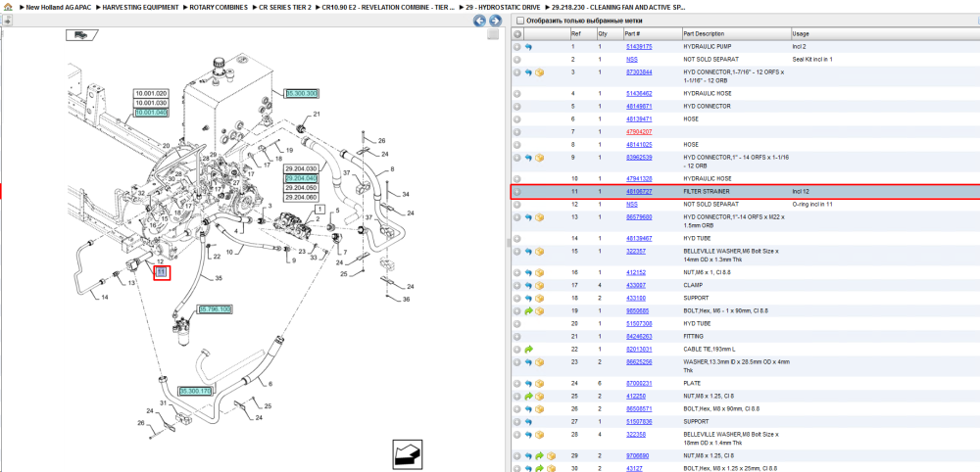Open diagram reference 35.796.100
980x472 pixels.
[x=215, y=309]
